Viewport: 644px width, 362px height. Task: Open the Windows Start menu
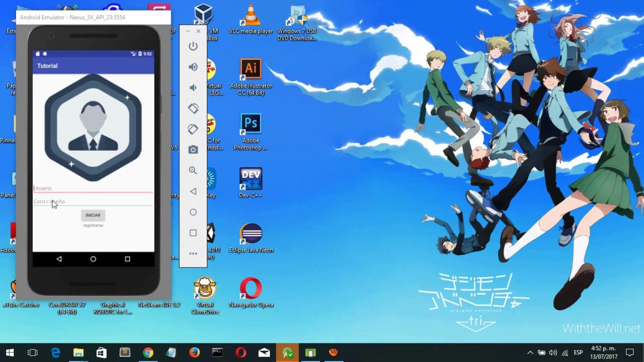[10, 352]
